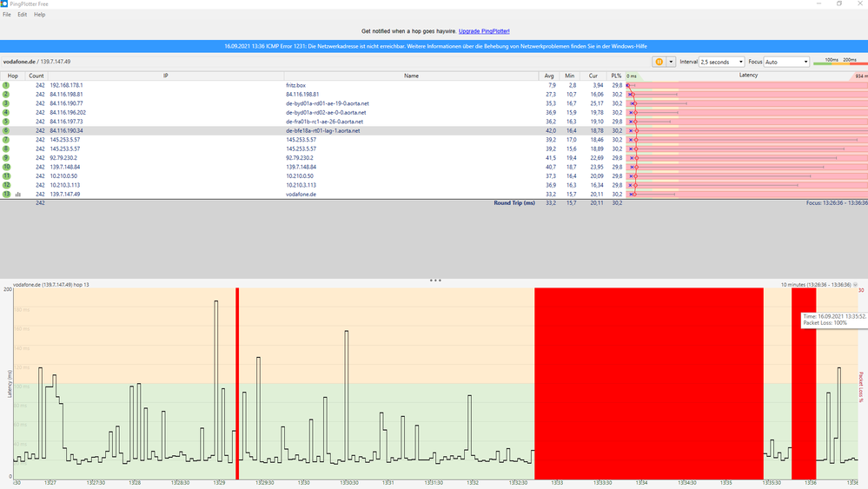
Task: Select IP 10.210.0.50
Action: 63,176
